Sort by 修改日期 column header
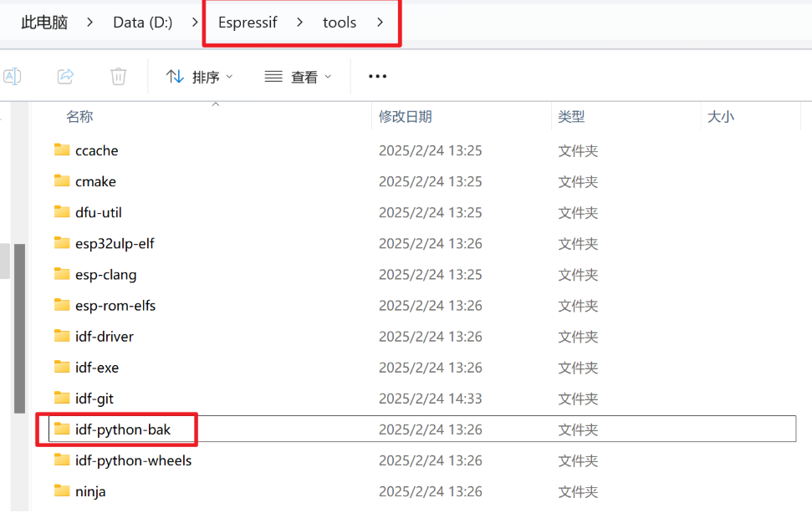The width and height of the screenshot is (812, 518). click(x=406, y=117)
